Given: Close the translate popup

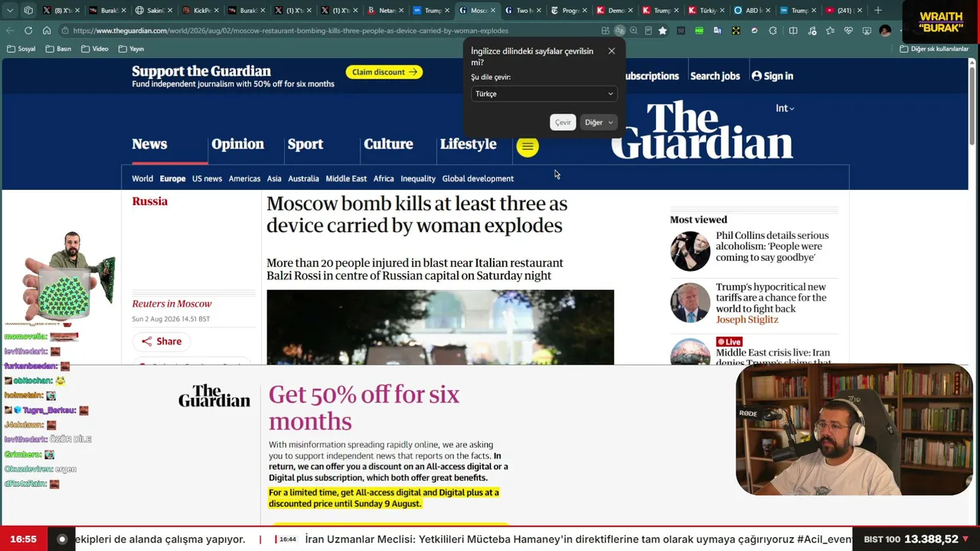Looking at the screenshot, I should tap(611, 51).
